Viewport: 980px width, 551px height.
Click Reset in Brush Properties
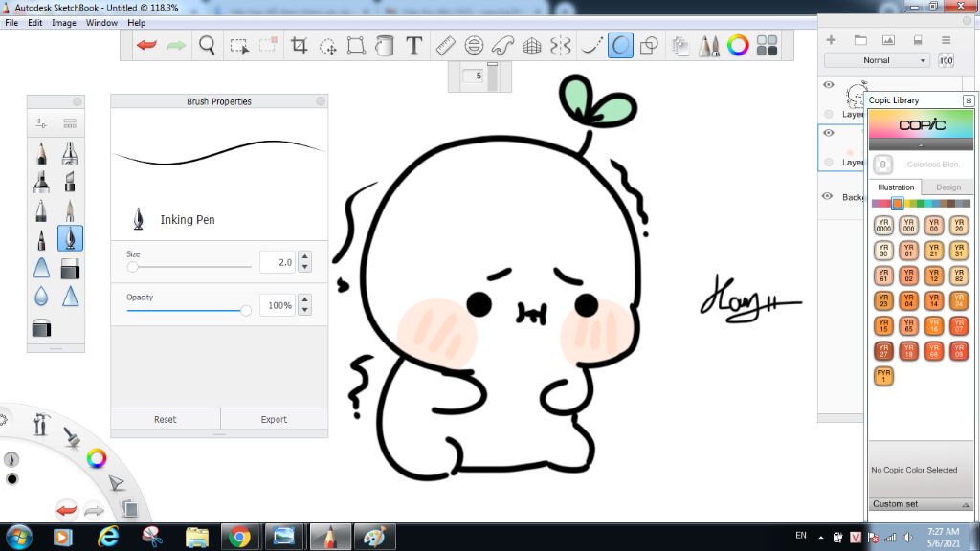point(165,419)
